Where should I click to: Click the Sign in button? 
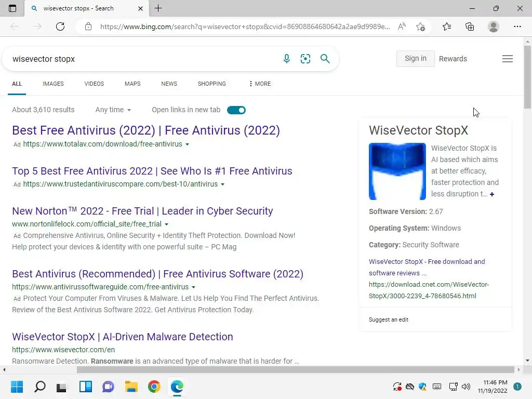(x=415, y=59)
